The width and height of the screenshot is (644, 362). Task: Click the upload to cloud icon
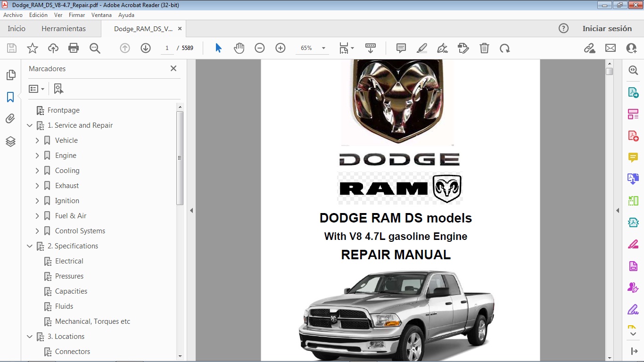point(53,48)
